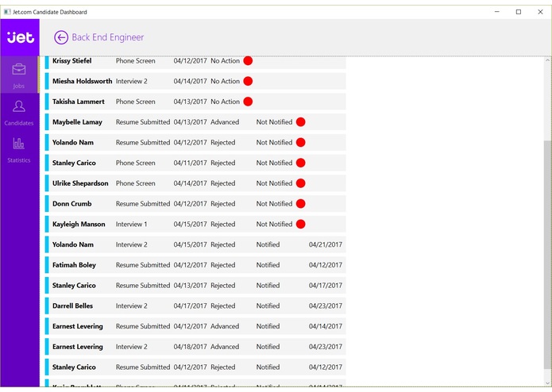This screenshot has width=552, height=392.
Task: Select candidate Takisha Lammert
Action: tap(79, 102)
